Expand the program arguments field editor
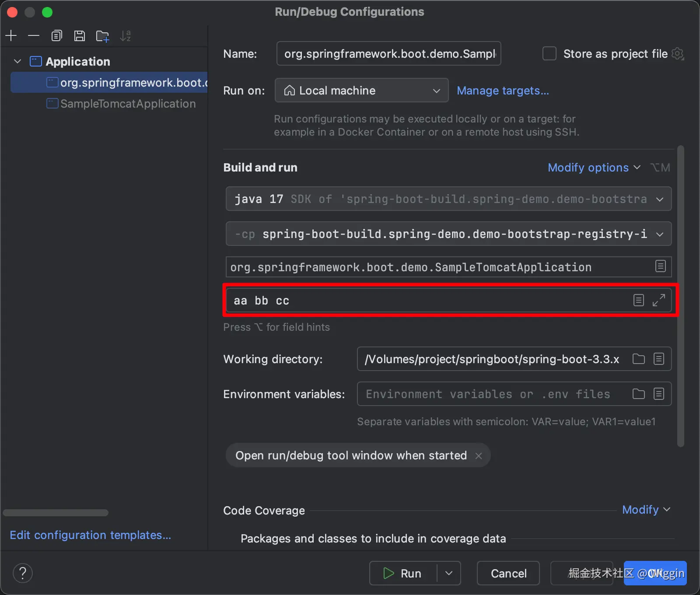This screenshot has height=595, width=700. coord(658,300)
